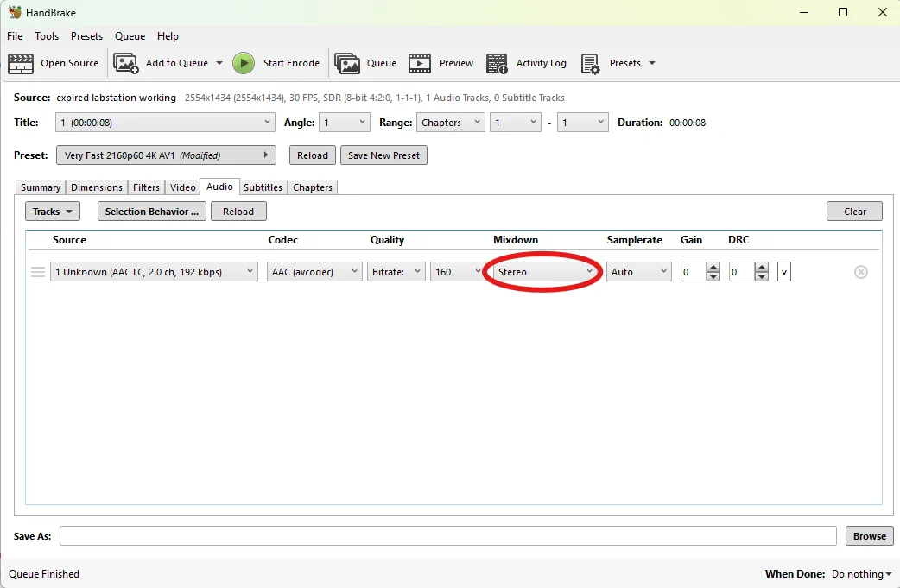Image resolution: width=900 pixels, height=588 pixels.
Task: Click the Save As path field
Action: (448, 536)
